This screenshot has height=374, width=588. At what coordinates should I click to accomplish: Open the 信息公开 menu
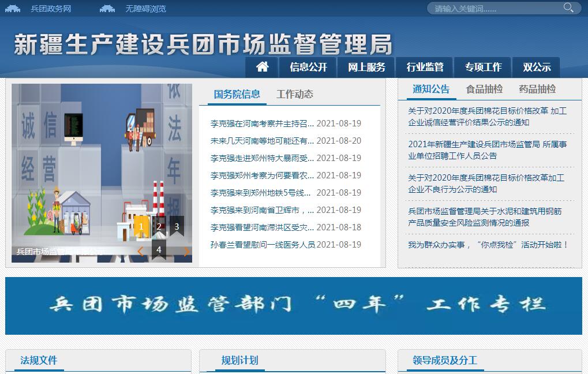click(308, 67)
